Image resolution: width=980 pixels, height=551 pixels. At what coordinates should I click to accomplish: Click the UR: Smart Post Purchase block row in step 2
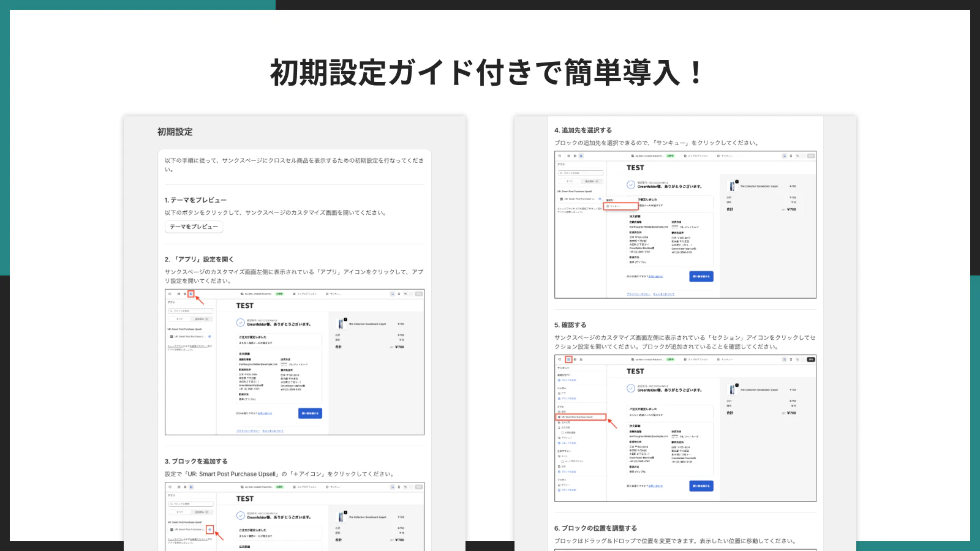[x=191, y=337]
